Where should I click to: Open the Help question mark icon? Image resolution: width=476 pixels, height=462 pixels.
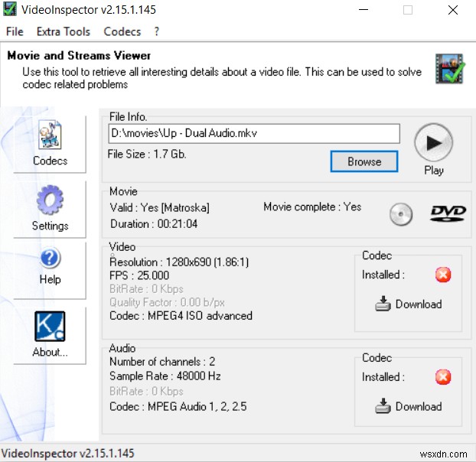click(x=50, y=258)
